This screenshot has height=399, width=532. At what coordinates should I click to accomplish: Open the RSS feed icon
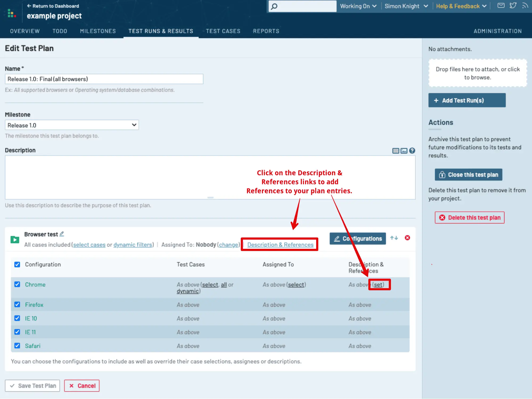click(525, 6)
